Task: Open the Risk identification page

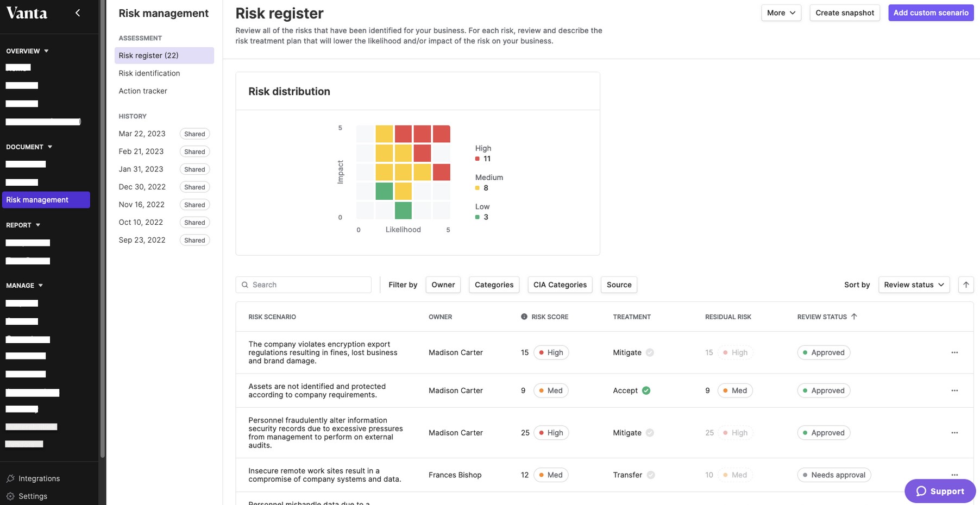Action: [149, 73]
